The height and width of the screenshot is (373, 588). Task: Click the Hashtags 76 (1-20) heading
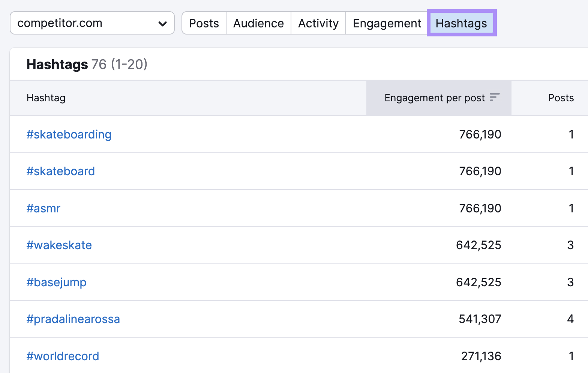pyautogui.click(x=87, y=64)
